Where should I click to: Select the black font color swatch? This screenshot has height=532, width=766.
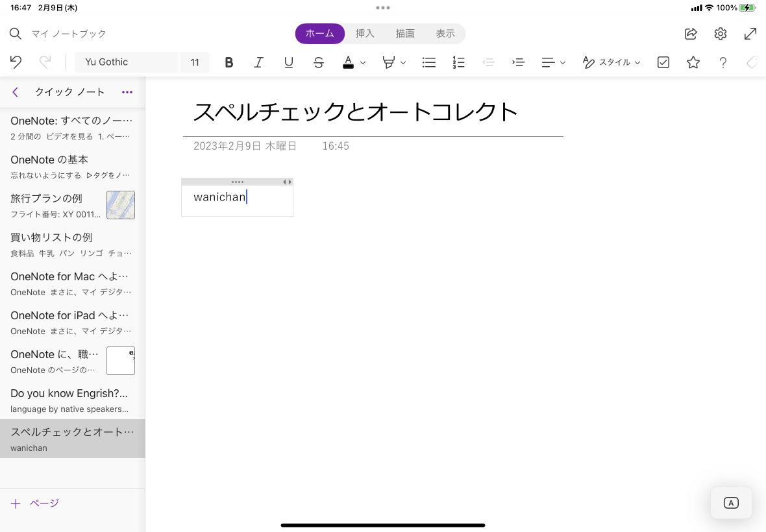pos(349,62)
